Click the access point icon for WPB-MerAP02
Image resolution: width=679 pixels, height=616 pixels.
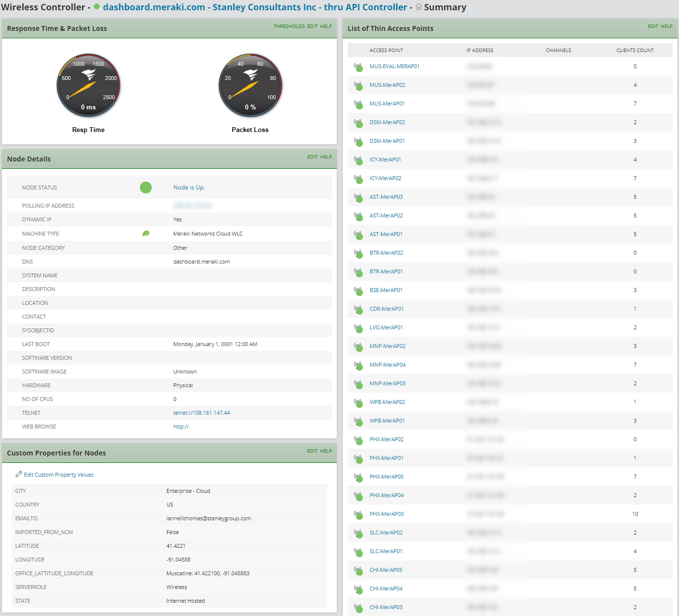pos(358,402)
